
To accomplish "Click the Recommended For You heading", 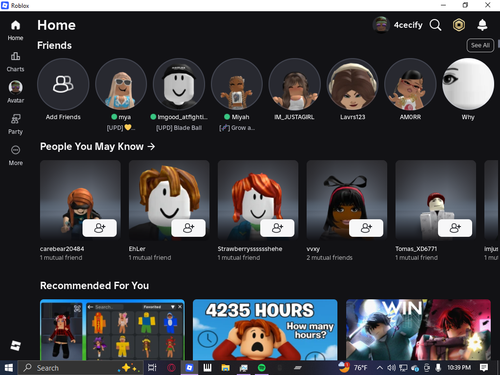I will point(94,286).
